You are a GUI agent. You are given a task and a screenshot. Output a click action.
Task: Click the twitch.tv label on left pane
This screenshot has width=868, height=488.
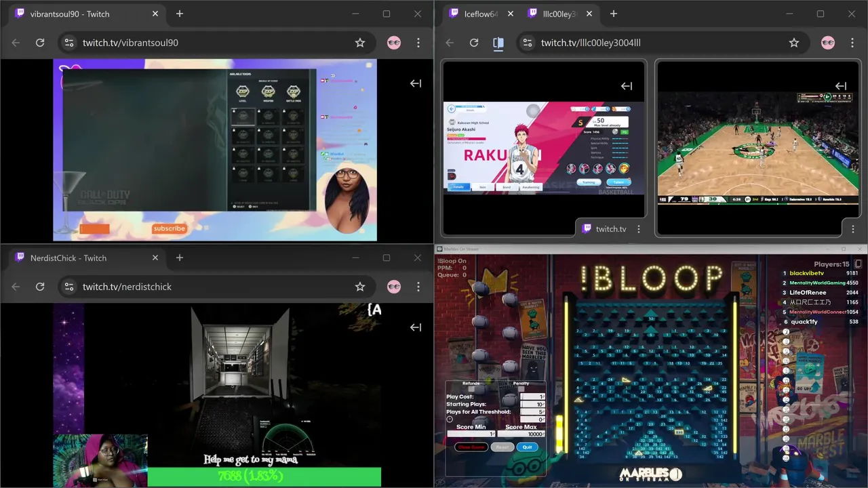pyautogui.click(x=611, y=229)
